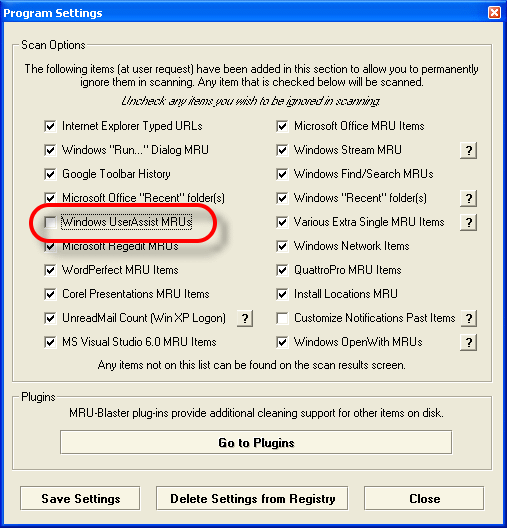Toggle Install Locations MRU checkbox
Screen dimensions: 507x528
point(282,294)
